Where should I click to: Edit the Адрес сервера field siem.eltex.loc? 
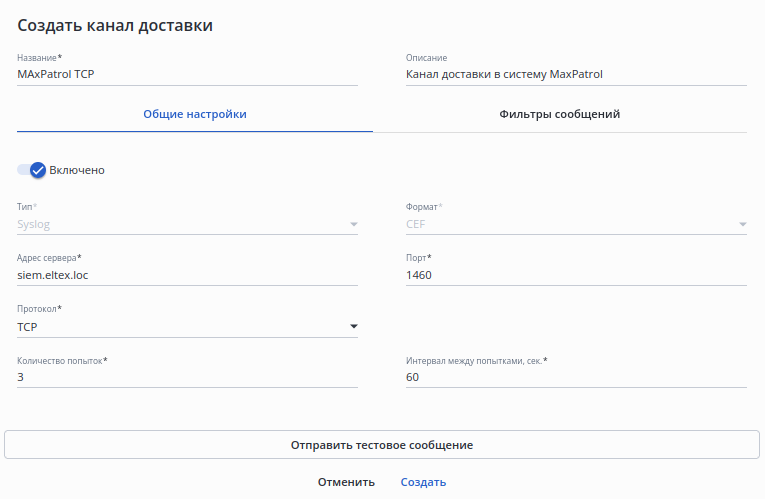(187, 275)
